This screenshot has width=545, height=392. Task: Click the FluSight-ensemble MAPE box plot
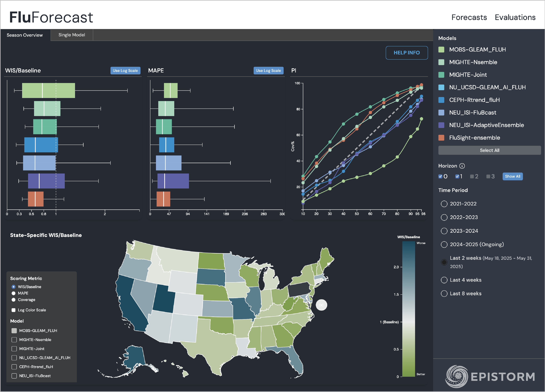point(163,199)
